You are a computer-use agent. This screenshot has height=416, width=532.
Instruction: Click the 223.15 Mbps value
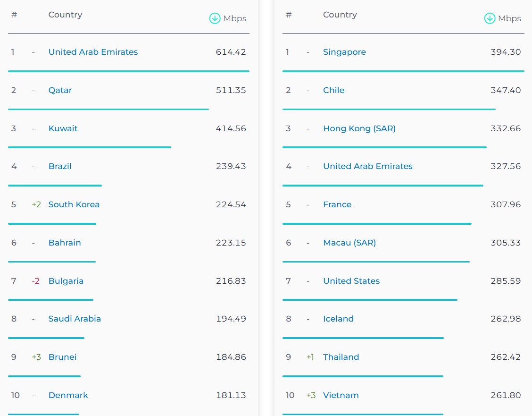click(231, 243)
